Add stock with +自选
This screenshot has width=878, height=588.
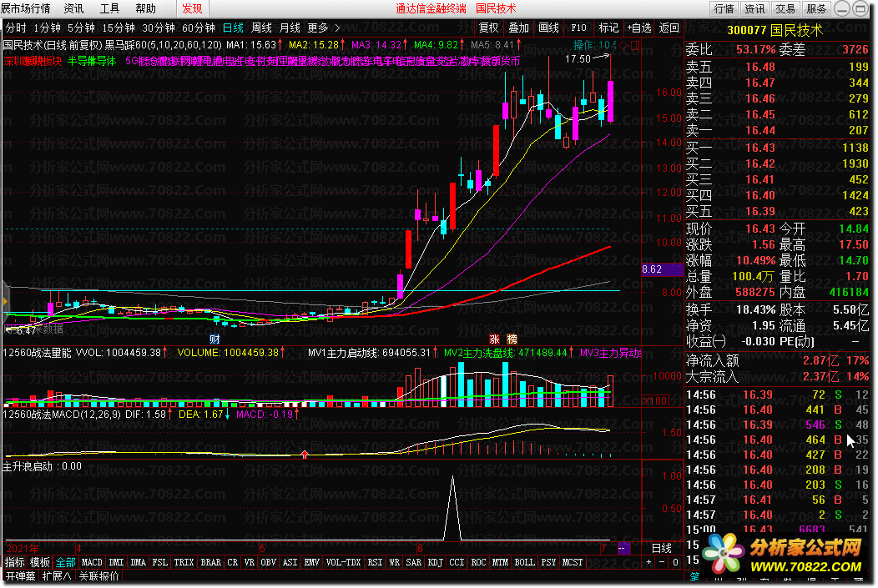tap(639, 28)
